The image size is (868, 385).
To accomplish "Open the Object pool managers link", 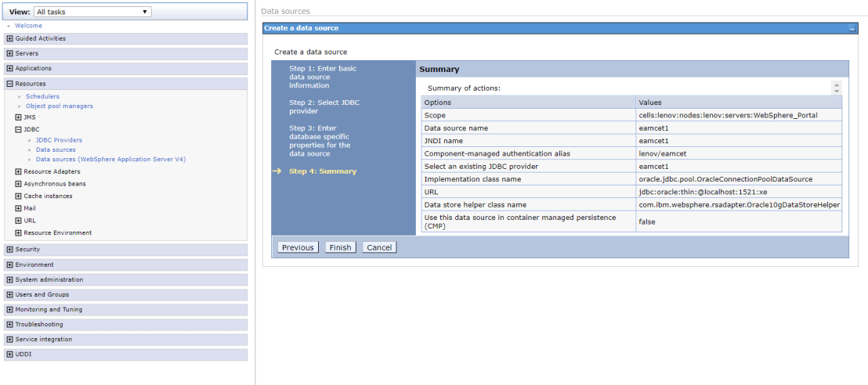I will [59, 106].
